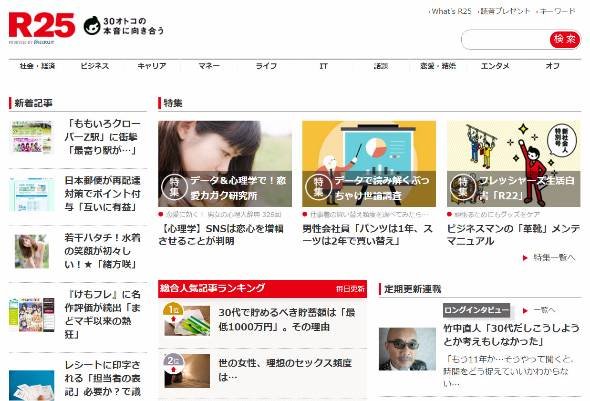This screenshot has height=401, width=590.
Task: Click the 総合人気記事ランキング header
Action: pos(212,289)
